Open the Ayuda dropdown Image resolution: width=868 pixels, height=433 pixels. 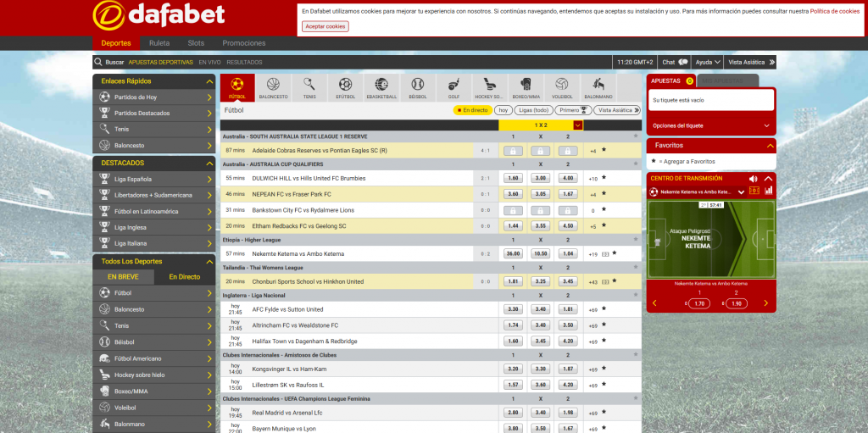tap(709, 62)
